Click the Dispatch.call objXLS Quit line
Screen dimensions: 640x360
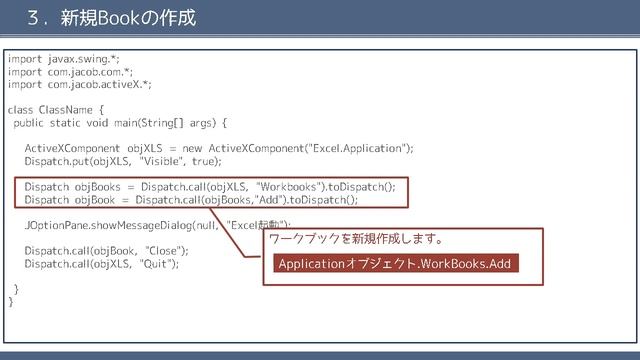(102, 264)
